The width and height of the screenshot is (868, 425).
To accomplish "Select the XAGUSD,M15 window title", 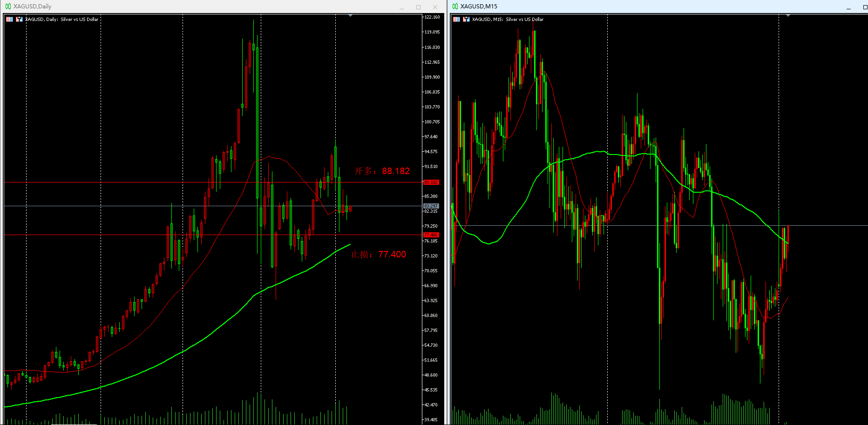I will click(x=479, y=7).
